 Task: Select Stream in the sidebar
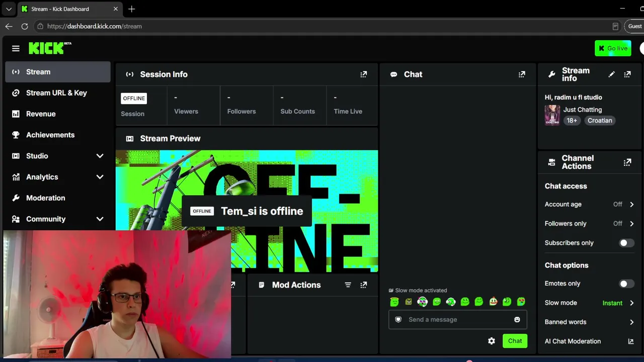(58, 72)
